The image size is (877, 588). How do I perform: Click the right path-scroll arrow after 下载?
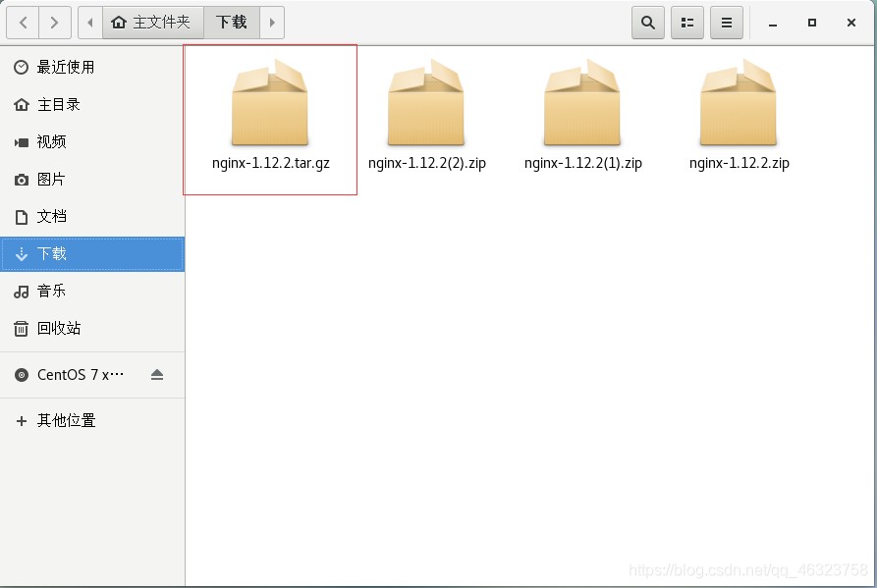[x=272, y=23]
